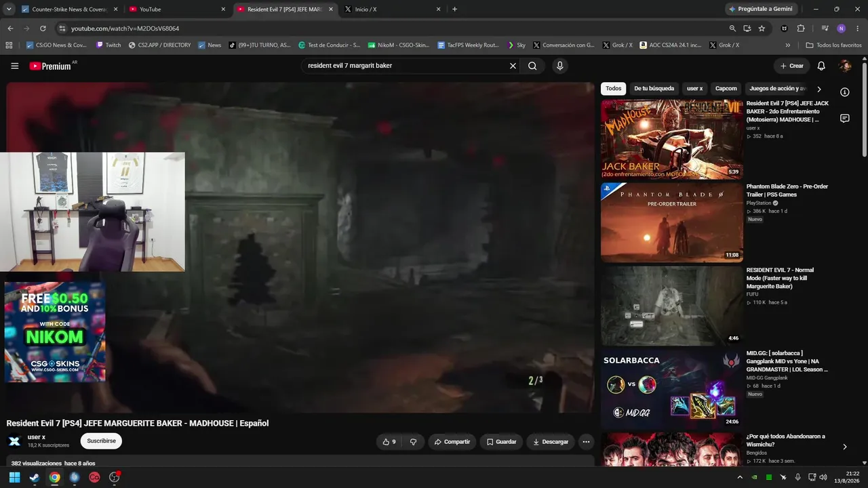Viewport: 868px width, 488px height.
Task: Open the TacFPS Weekly Rout... bookmark
Action: click(468, 45)
